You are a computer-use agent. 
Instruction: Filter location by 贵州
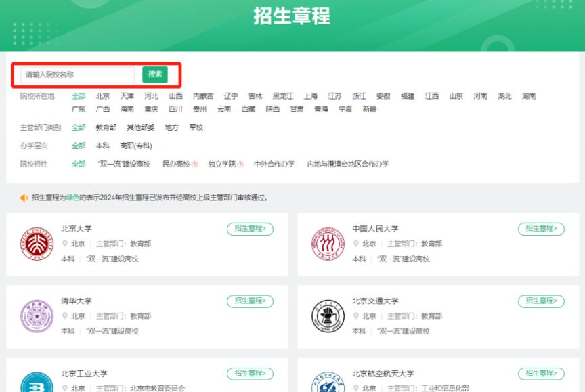(200, 109)
